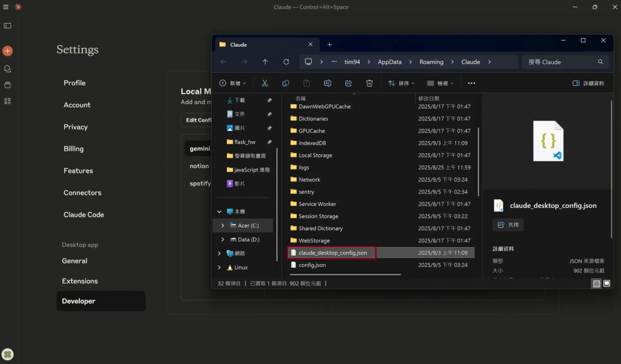Select the notion MCP server
Viewport: 621px width, 364px height.
click(x=198, y=166)
